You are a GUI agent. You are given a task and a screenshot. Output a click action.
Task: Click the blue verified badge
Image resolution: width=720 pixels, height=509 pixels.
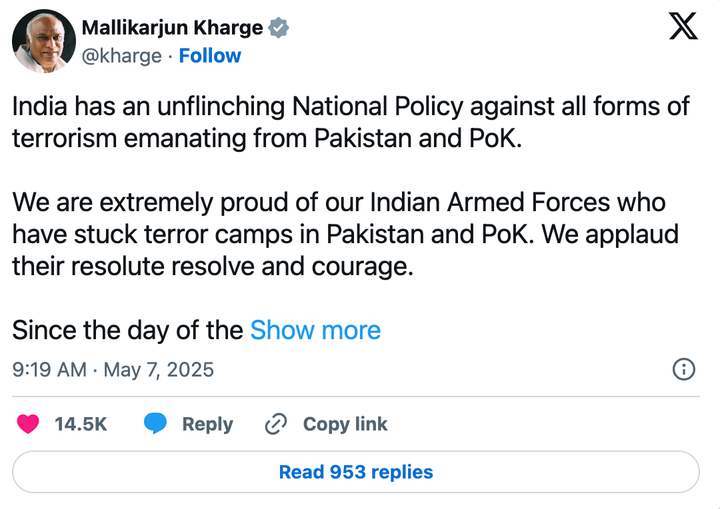279,27
